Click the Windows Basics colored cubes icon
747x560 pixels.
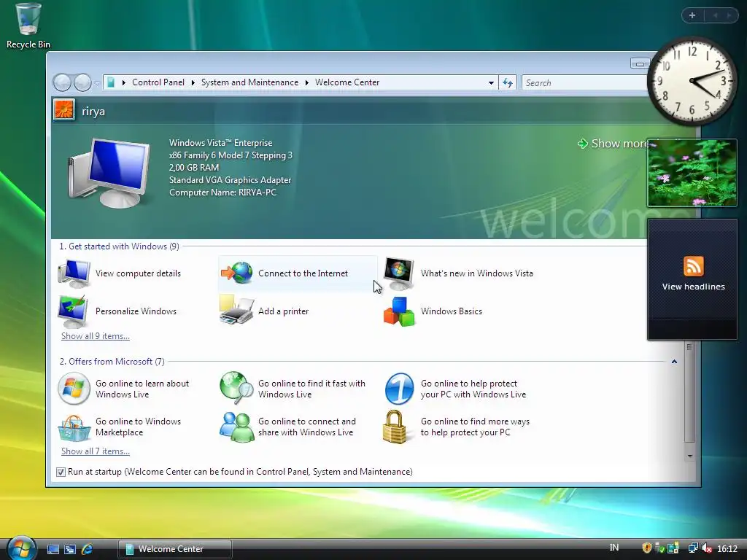tap(399, 311)
